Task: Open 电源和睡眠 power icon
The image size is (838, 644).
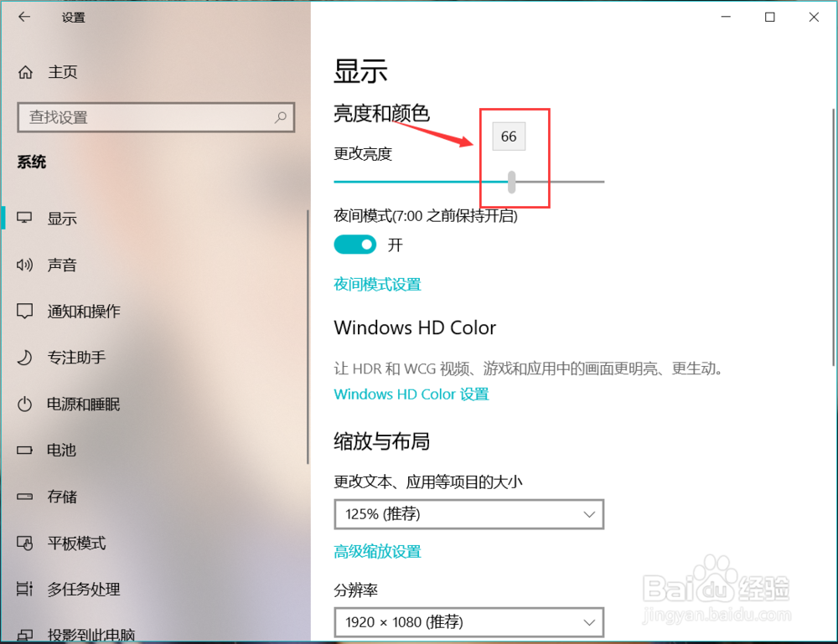Action: coord(24,404)
